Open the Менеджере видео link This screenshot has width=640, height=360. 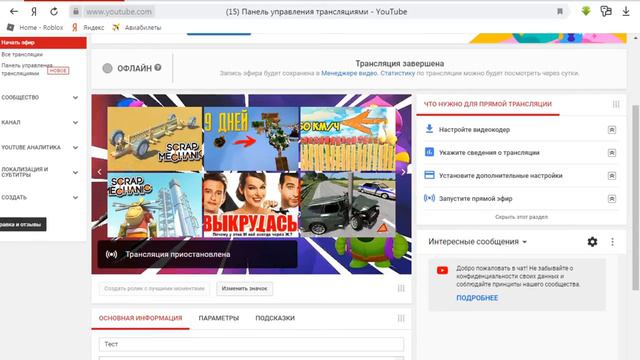[x=349, y=73]
